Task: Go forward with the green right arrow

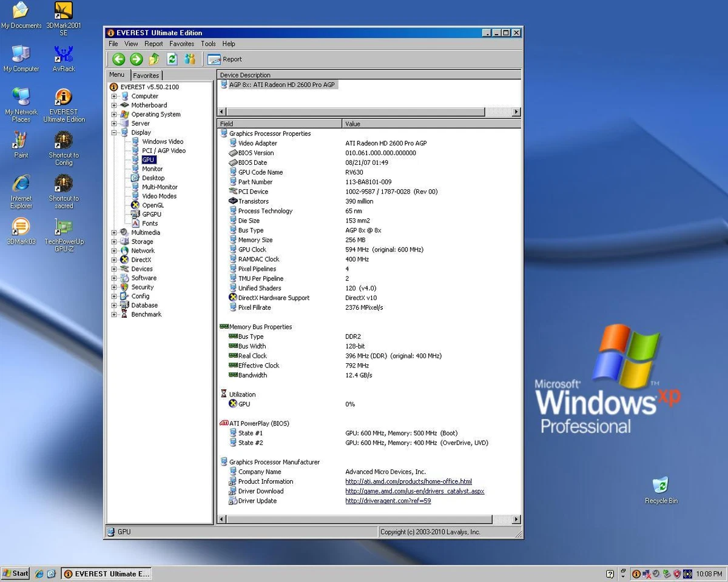Action: (x=136, y=59)
